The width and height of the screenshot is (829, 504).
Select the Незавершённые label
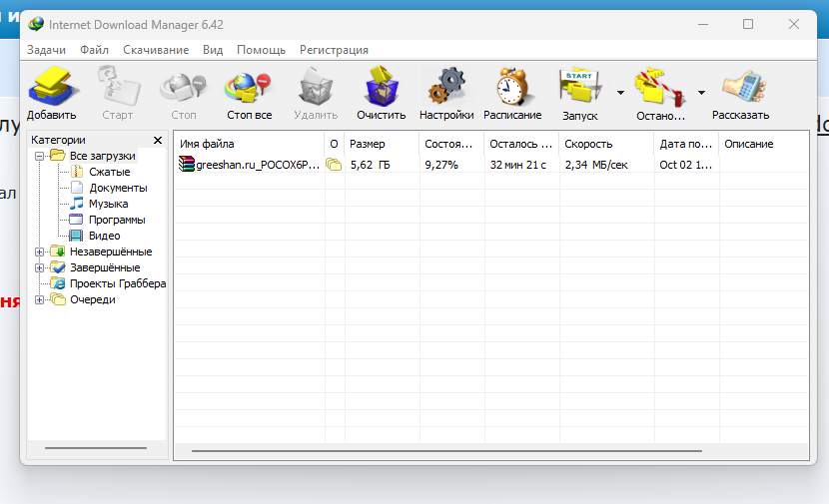click(x=111, y=252)
